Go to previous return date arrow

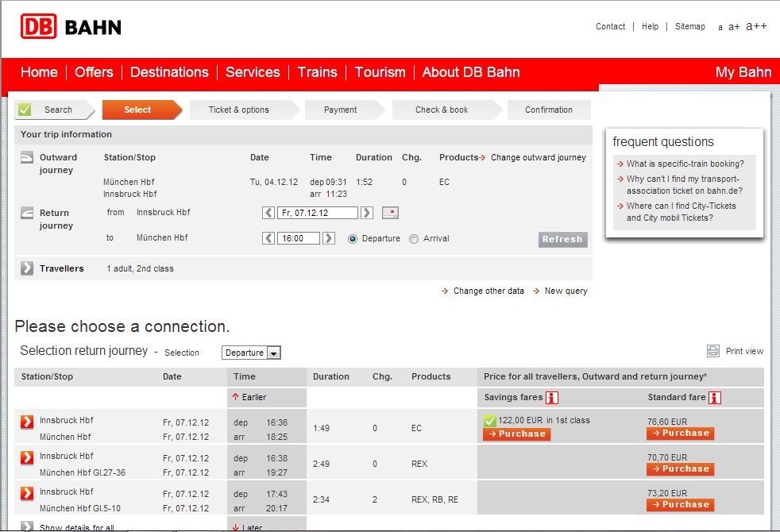[x=268, y=213]
